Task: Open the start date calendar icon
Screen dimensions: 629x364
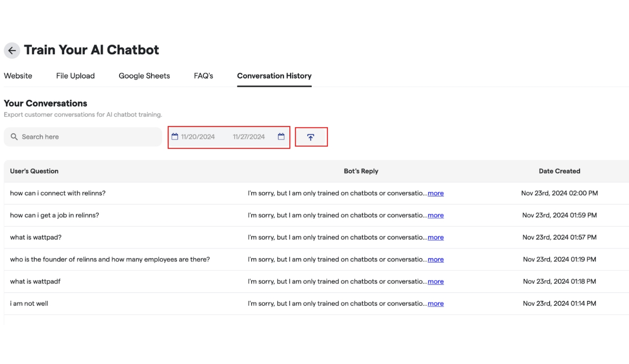Action: 175,136
